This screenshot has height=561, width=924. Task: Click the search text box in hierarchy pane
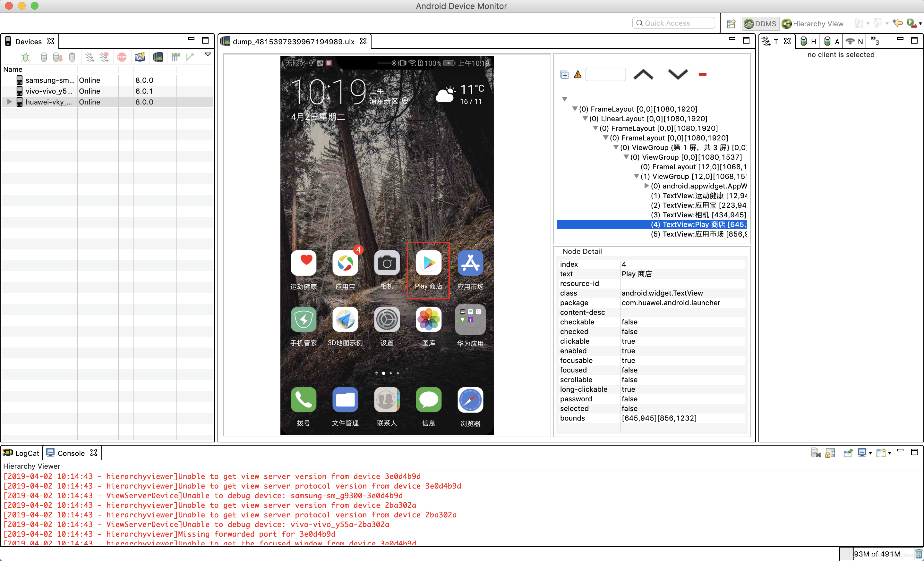[x=605, y=74]
